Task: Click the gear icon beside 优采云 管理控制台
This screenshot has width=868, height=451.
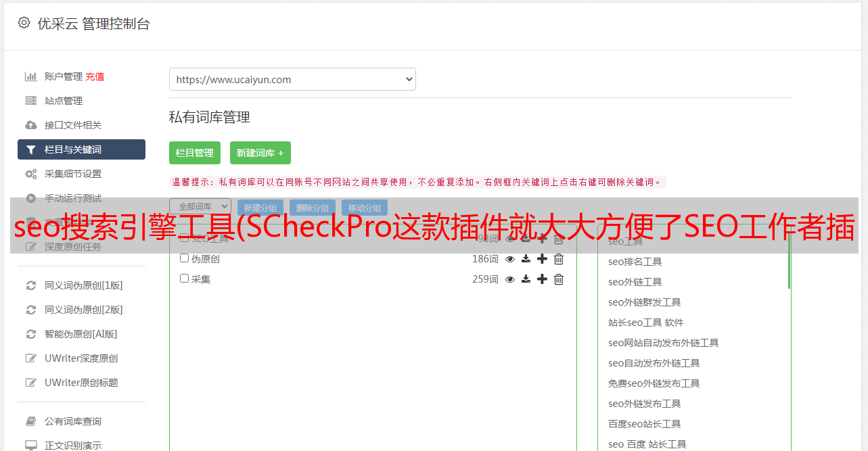Action: pyautogui.click(x=24, y=23)
